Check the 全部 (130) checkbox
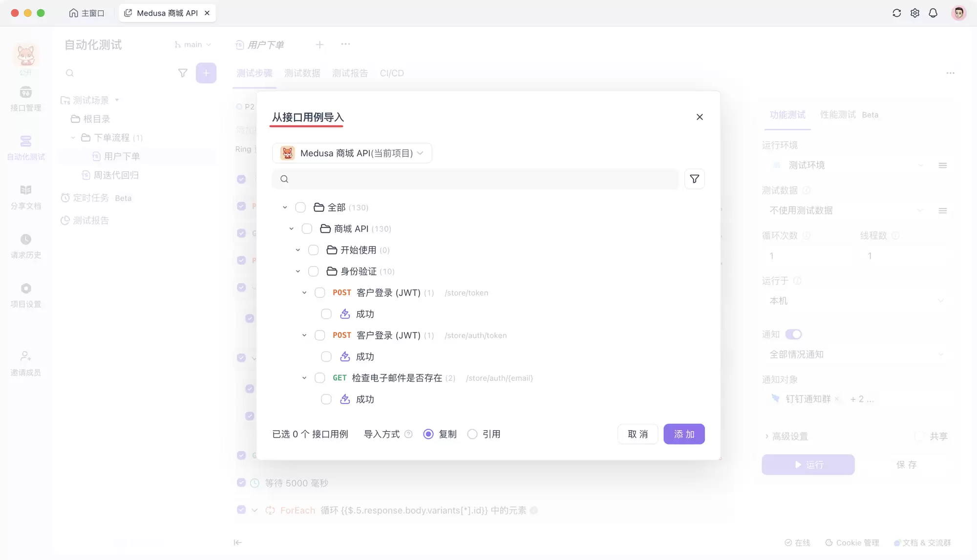Screen dimensions: 977x560 300,207
